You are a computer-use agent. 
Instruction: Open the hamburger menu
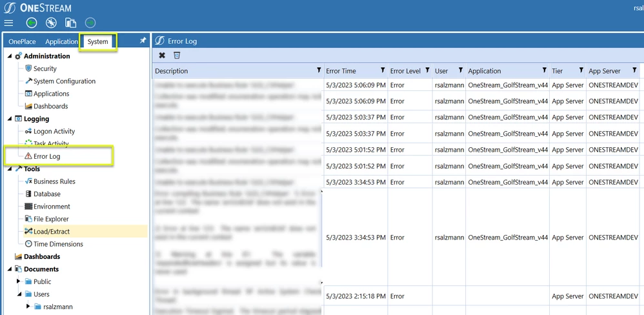8,23
